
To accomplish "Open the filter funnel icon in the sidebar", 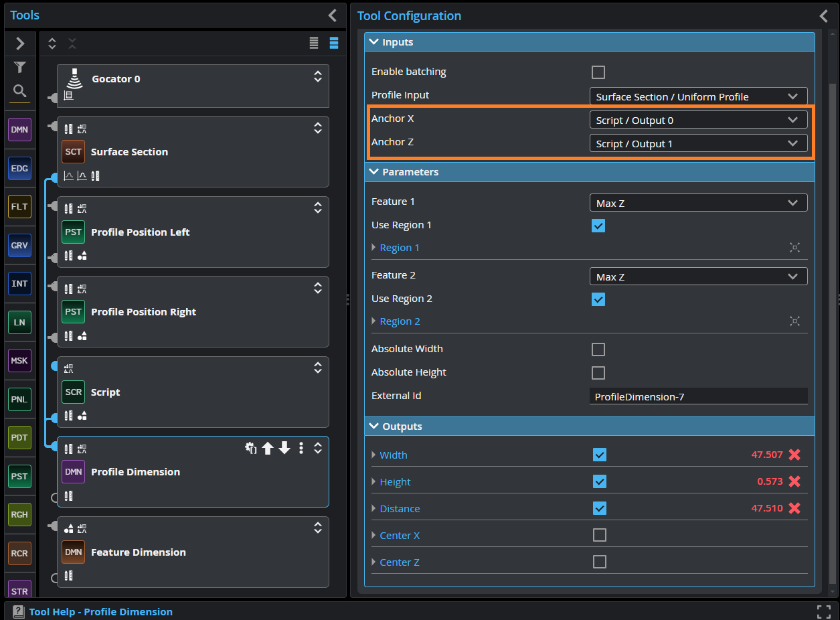I will 20,67.
